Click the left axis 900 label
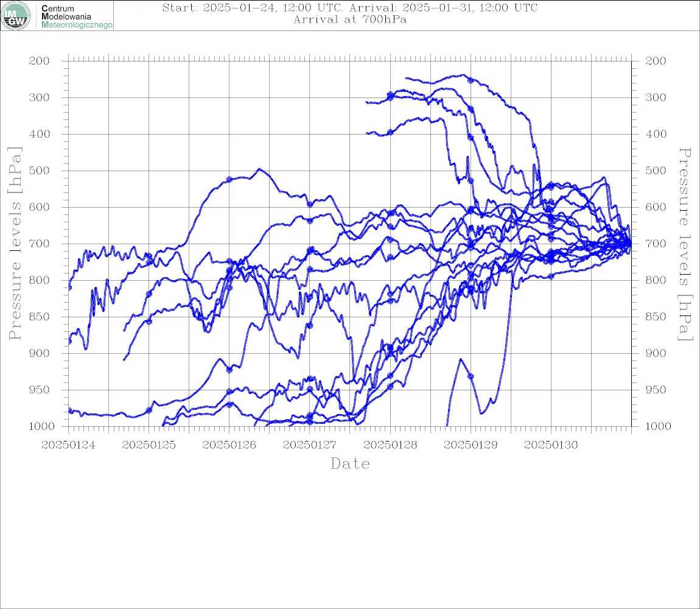Image resolution: width=700 pixels, height=609 pixels. tap(40, 353)
